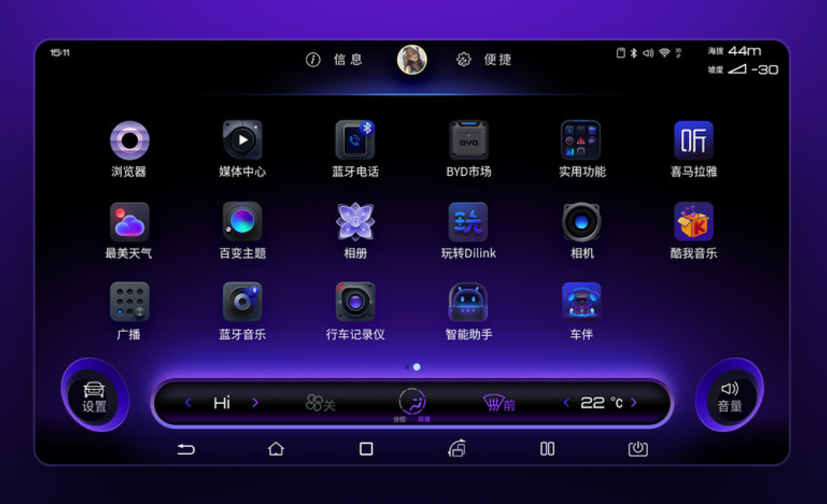Toggle the seat airflow mode icon
This screenshot has height=504, width=827.
coord(412,402)
